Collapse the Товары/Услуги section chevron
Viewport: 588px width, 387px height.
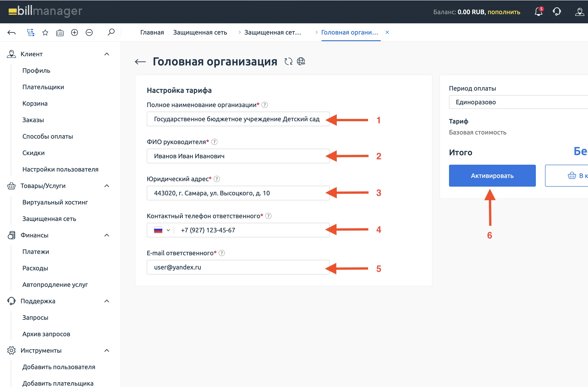(107, 186)
